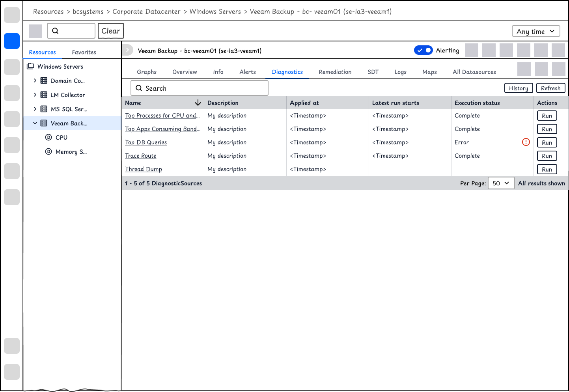Click the Error status in Top DB Queries row

462,142
